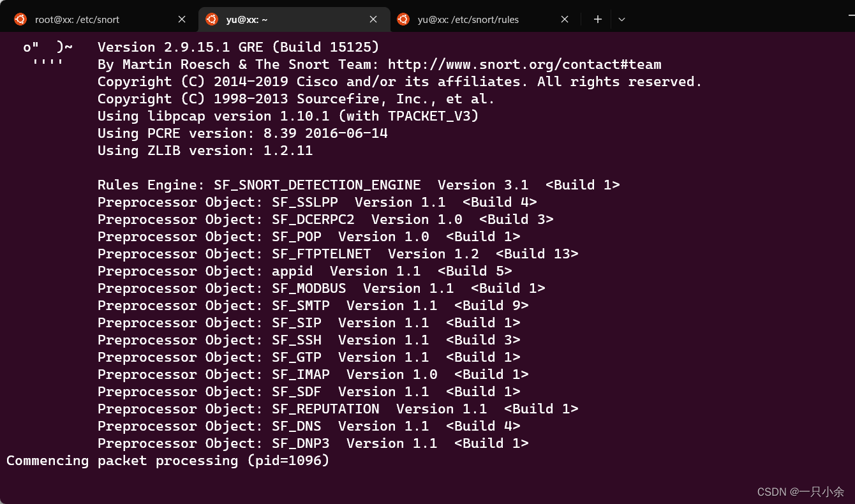This screenshot has height=504, width=855.
Task: Click the SF_MODBUS preprocessor line
Action: tap(322, 288)
